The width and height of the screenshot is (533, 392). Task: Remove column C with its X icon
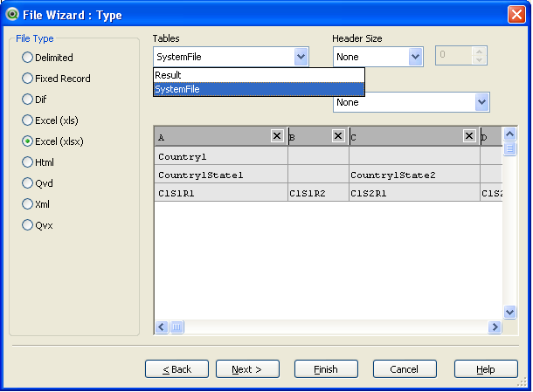pyautogui.click(x=469, y=136)
